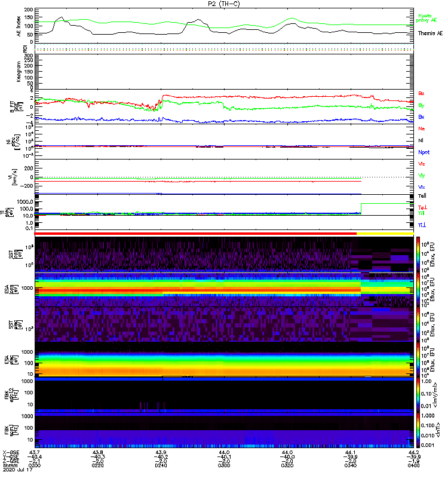Click the 0200 time tick label
This screenshot has height=478, width=448.
coord(34,465)
